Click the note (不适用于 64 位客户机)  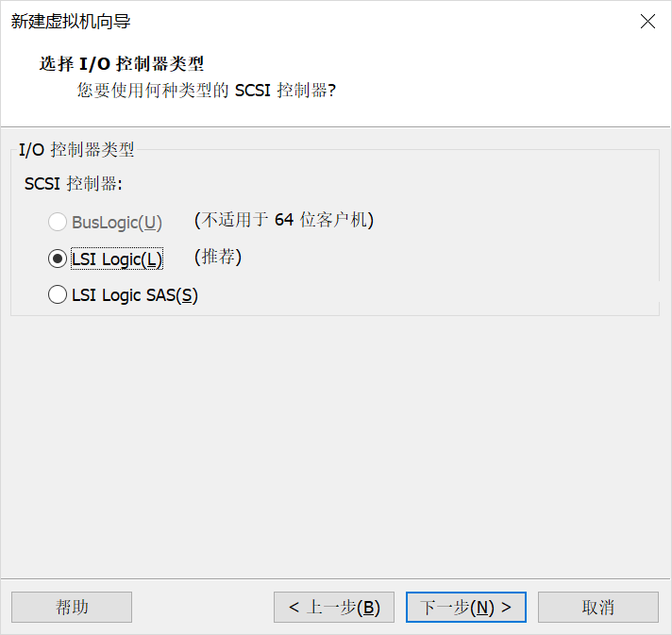click(284, 221)
